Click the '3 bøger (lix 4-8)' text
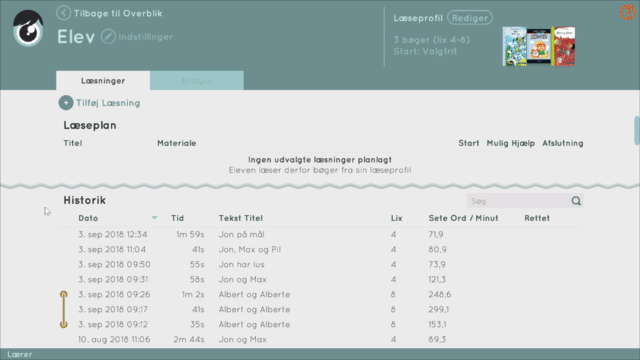Viewport: 640px width, 360px height. [432, 40]
